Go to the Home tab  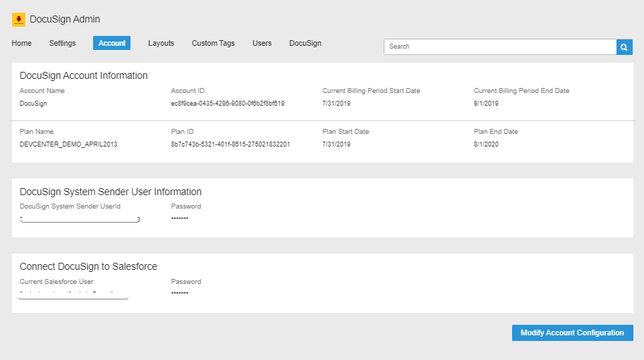tap(22, 44)
